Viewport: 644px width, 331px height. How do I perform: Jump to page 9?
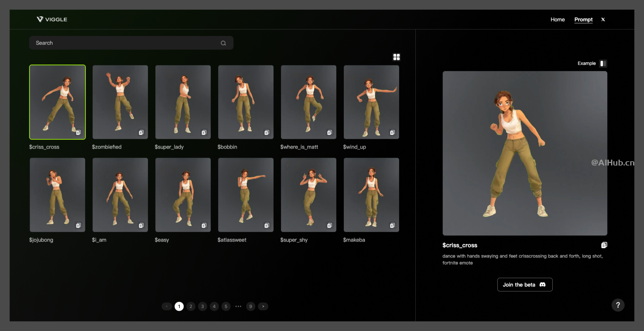pyautogui.click(x=250, y=306)
